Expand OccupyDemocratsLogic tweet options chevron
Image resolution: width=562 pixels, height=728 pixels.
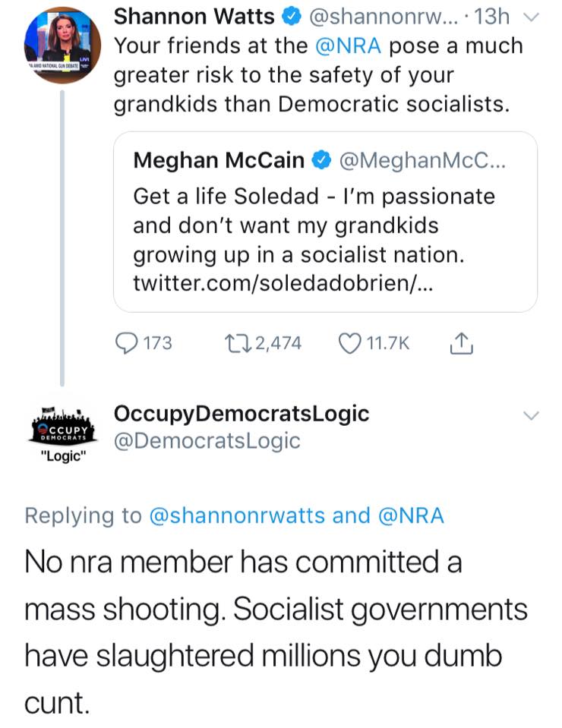533,414
